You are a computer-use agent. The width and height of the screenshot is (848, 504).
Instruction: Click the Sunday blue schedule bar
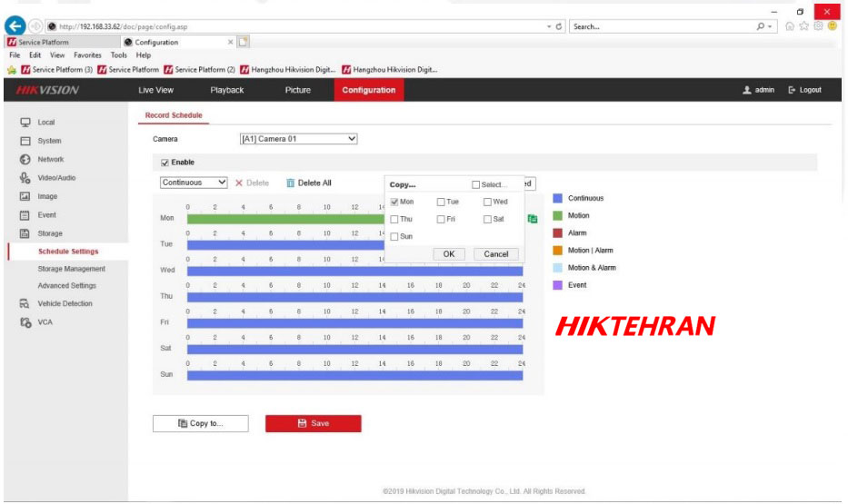point(354,375)
